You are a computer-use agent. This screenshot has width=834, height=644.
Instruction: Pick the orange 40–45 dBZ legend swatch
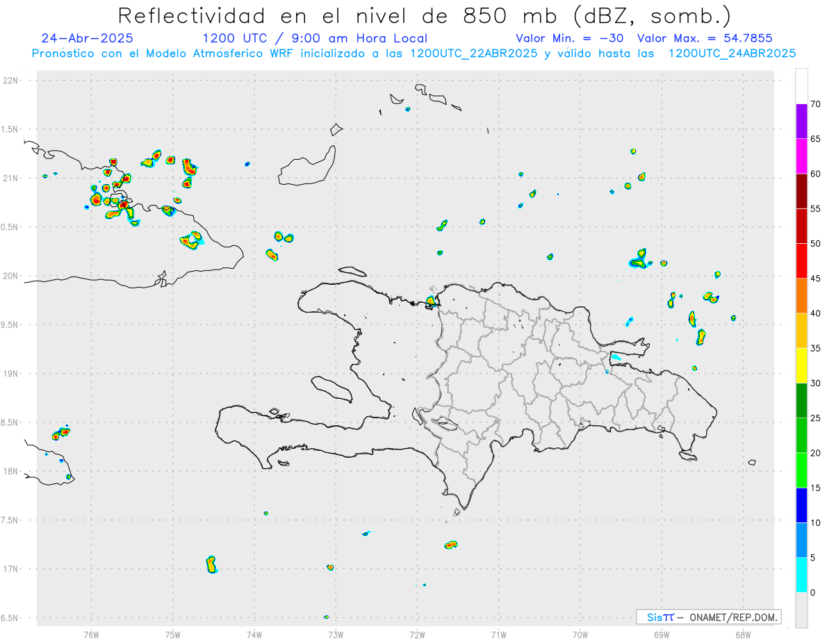(x=801, y=296)
